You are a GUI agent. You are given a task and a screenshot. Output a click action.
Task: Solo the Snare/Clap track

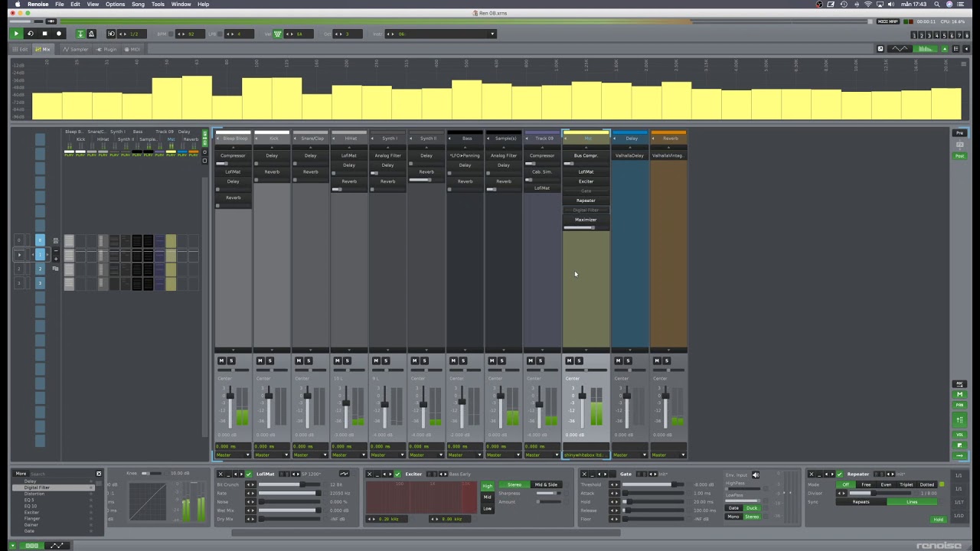309,360
